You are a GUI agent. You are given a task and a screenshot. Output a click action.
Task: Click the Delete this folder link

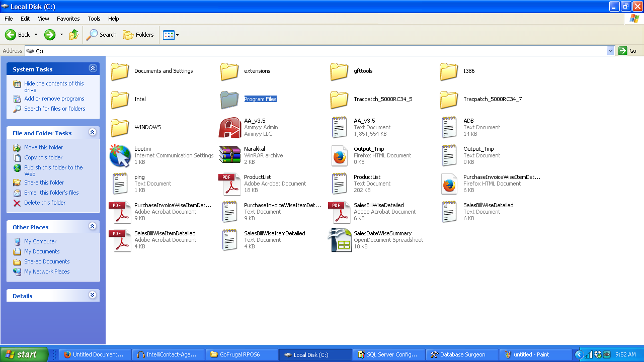pyautogui.click(x=45, y=203)
